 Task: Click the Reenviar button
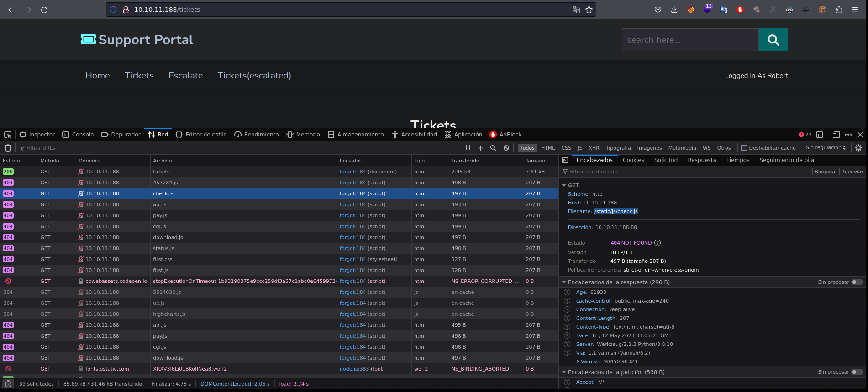tap(852, 172)
